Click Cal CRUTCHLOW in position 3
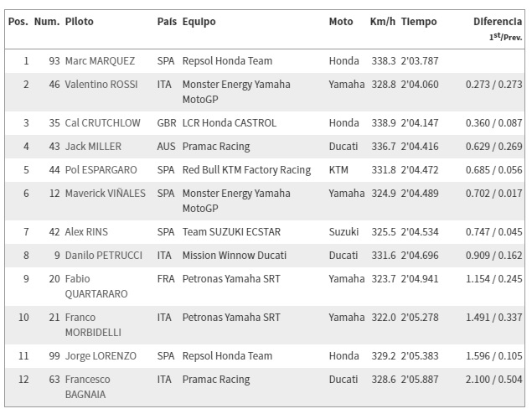The width and height of the screenshot is (532, 414). coord(102,123)
